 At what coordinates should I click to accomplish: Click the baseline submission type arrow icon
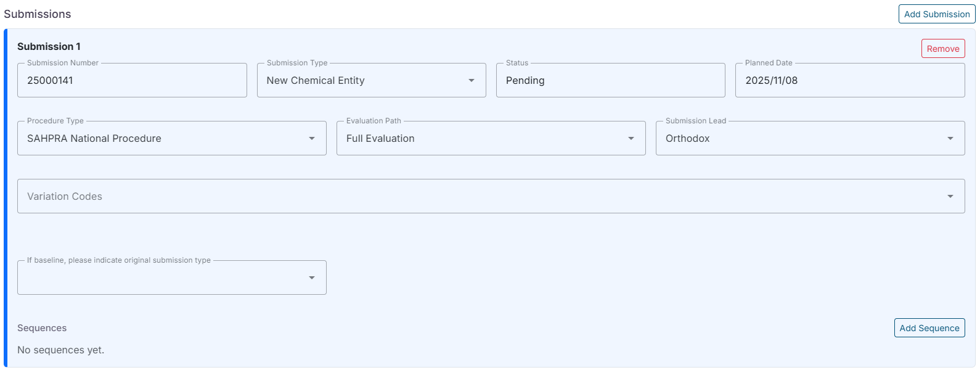pos(312,278)
